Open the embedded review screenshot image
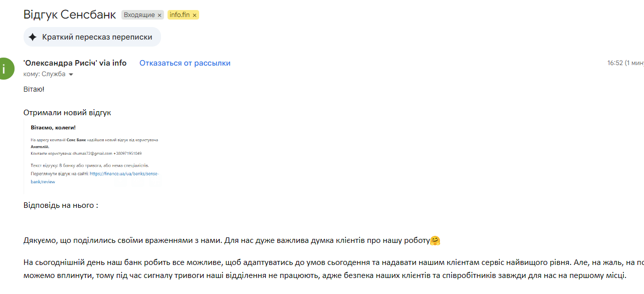Screen dimensions: 644x294 click(93, 156)
